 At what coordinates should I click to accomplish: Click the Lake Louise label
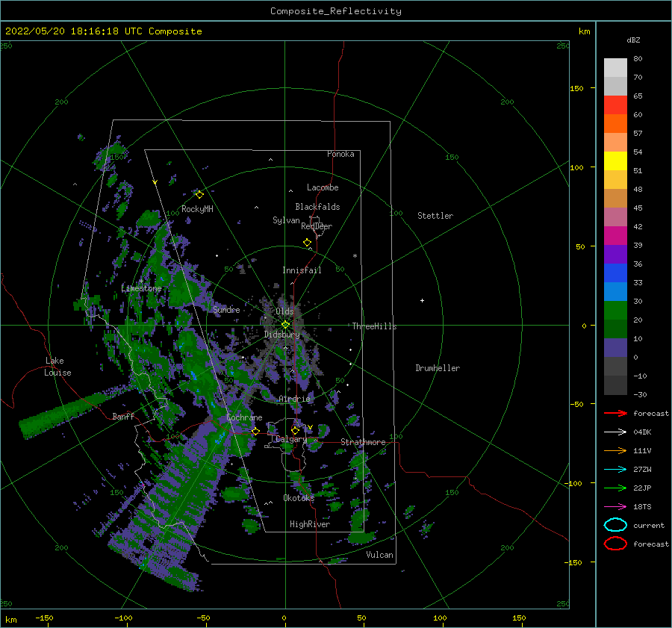pos(57,367)
